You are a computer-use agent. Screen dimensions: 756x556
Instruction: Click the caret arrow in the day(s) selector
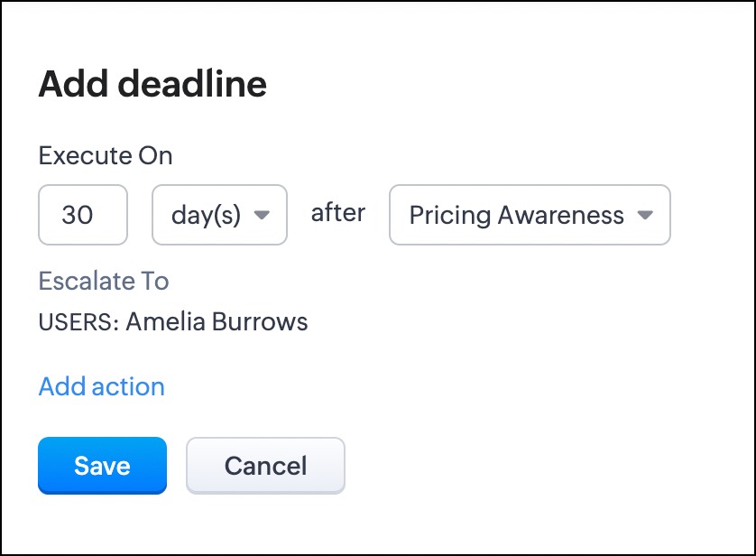tap(263, 215)
